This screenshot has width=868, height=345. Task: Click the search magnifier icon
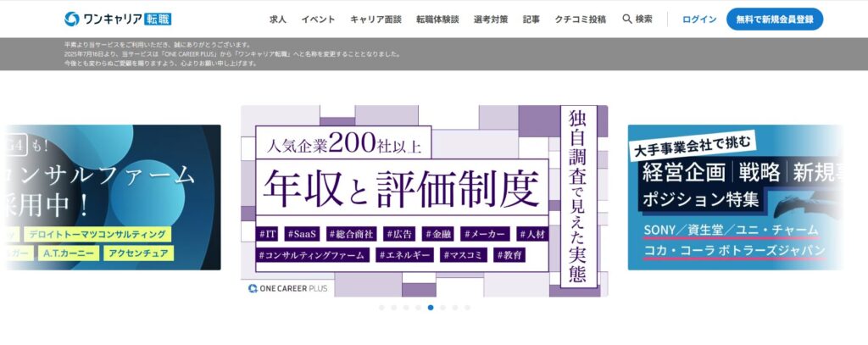(626, 19)
